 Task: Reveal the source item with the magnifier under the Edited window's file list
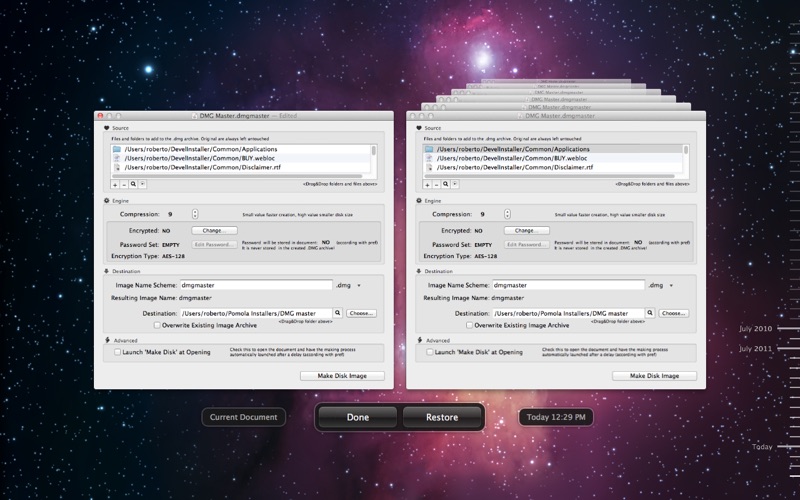[x=133, y=185]
